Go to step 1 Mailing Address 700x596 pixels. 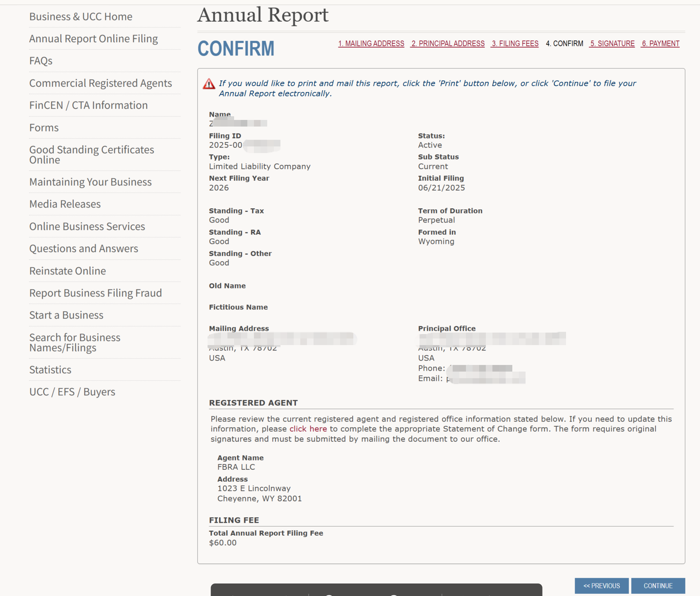point(371,43)
